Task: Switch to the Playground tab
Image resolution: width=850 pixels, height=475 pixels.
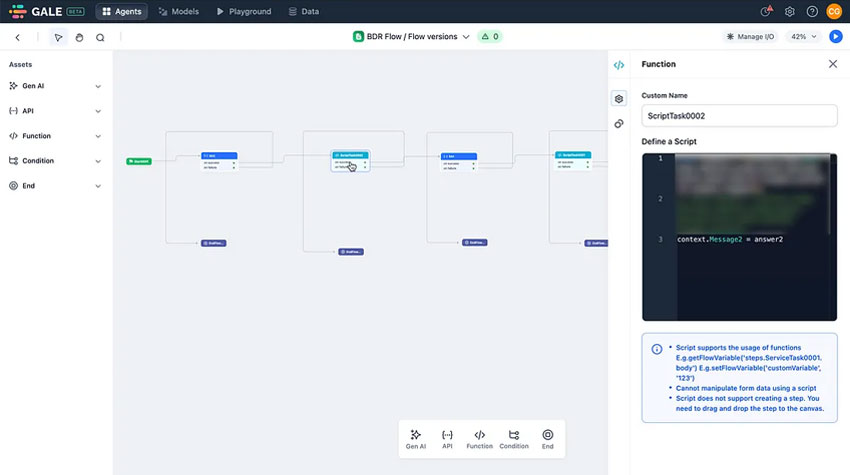Action: (244, 12)
